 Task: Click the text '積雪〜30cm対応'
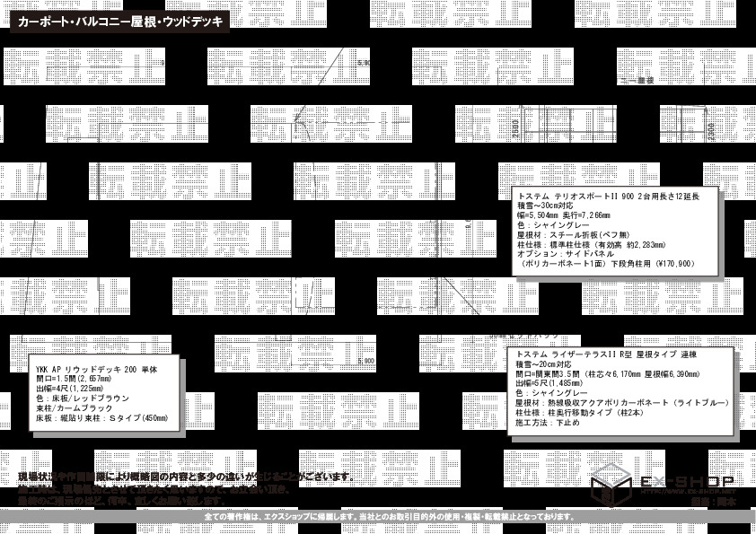545,206
